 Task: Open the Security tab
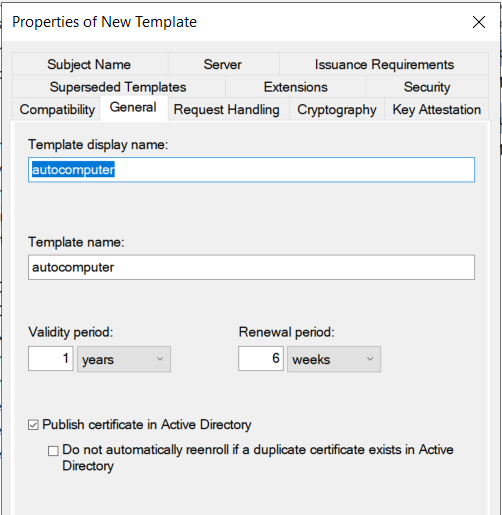(427, 87)
